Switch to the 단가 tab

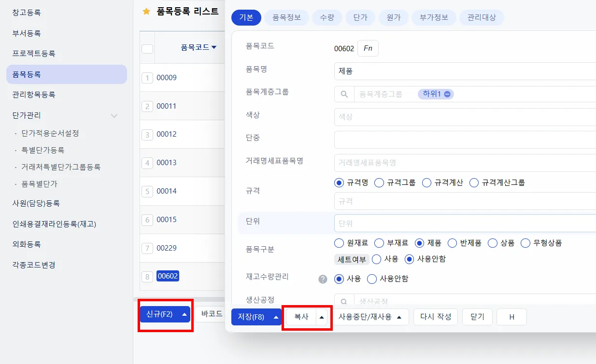[x=360, y=18]
